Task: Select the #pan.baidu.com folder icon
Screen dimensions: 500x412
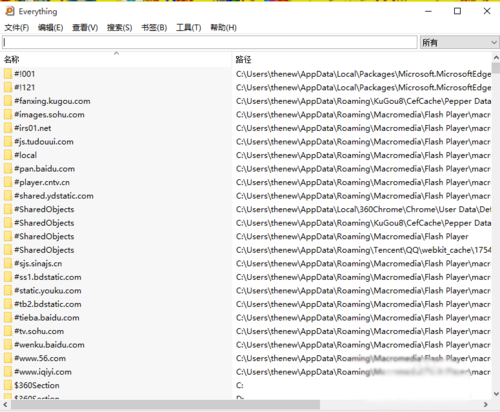Action: [x=8, y=169]
